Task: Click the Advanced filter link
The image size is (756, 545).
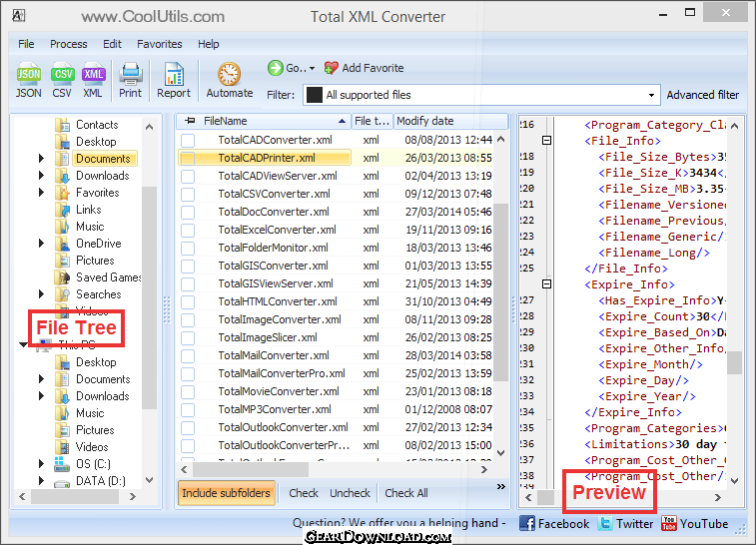Action: pos(702,95)
